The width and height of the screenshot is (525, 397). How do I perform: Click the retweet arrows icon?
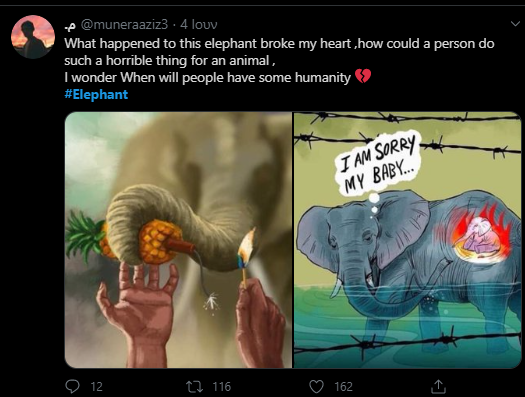195,387
